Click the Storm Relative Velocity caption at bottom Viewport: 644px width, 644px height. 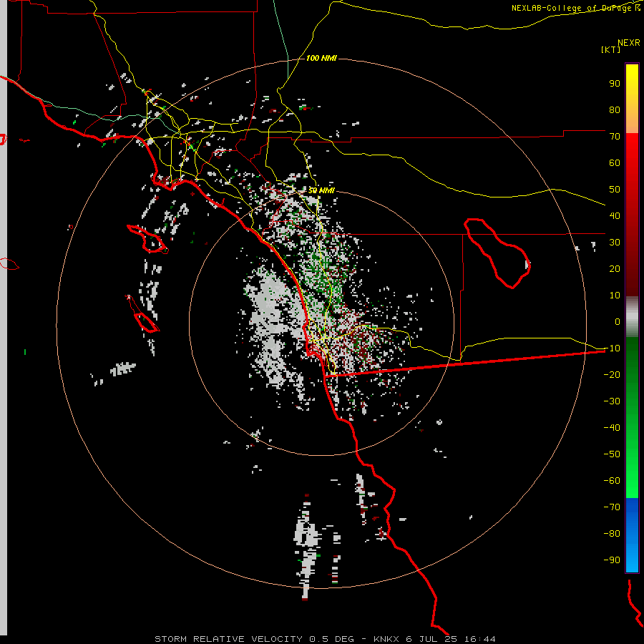point(325,639)
